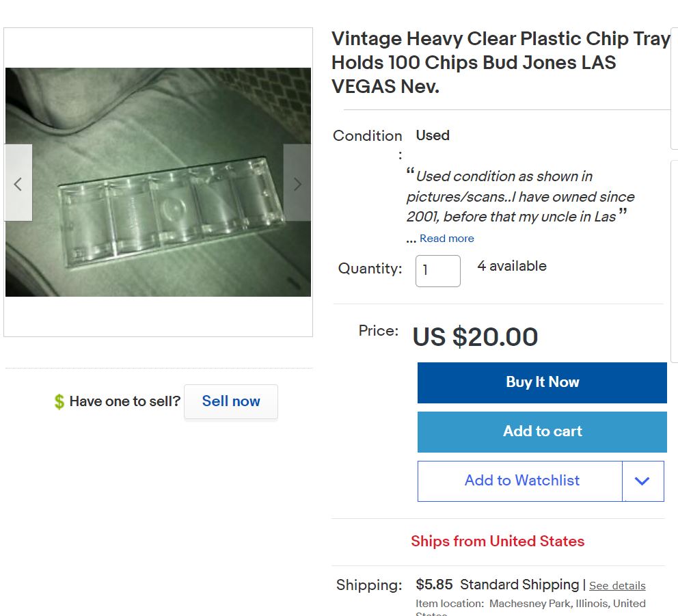The height and width of the screenshot is (616, 678).
Task: Click the Buy It Now button
Action: pos(542,383)
